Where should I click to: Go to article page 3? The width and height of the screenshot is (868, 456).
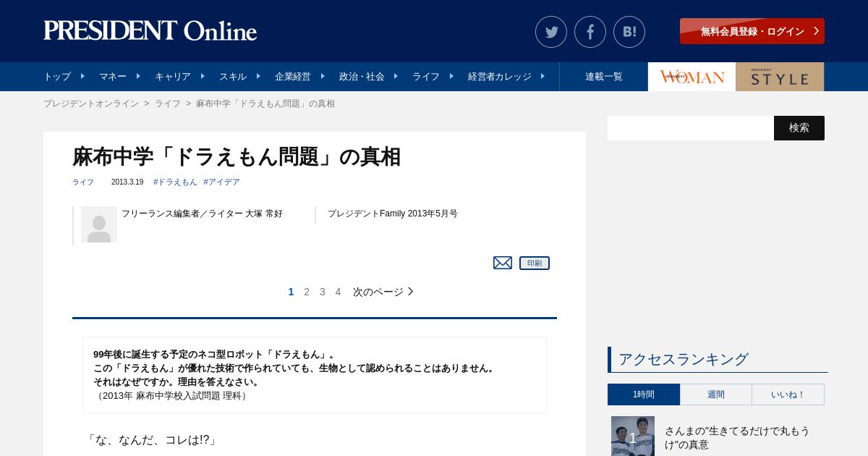tap(323, 292)
